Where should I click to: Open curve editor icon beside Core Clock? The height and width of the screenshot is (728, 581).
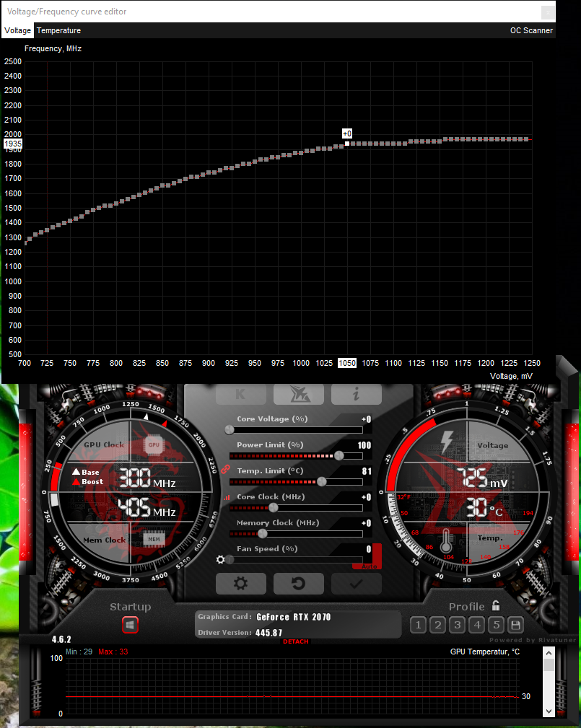click(x=227, y=497)
